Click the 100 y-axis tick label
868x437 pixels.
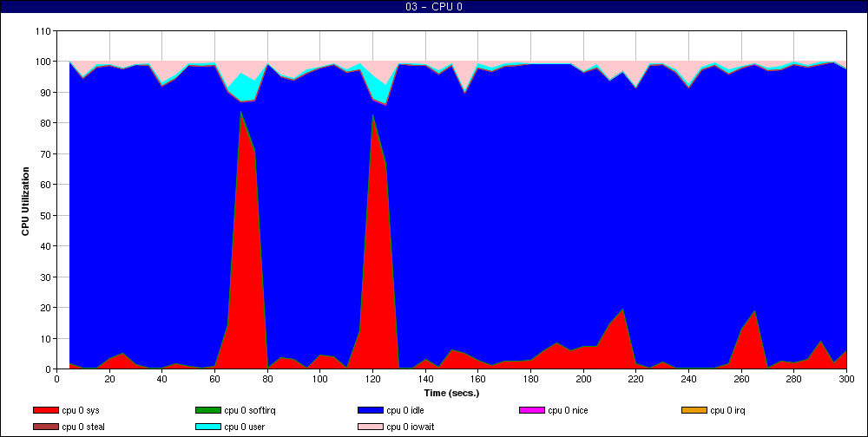pos(45,62)
